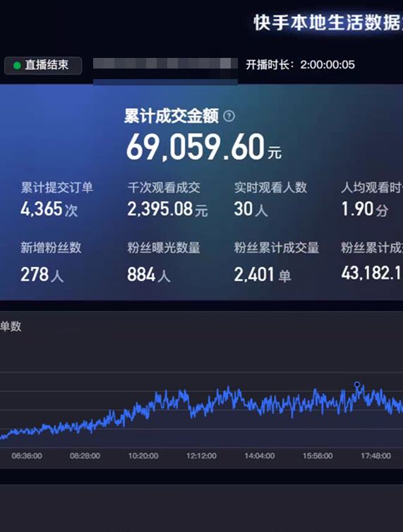
Task: Select the 粉丝累计成交量 label
Action: click(277, 248)
